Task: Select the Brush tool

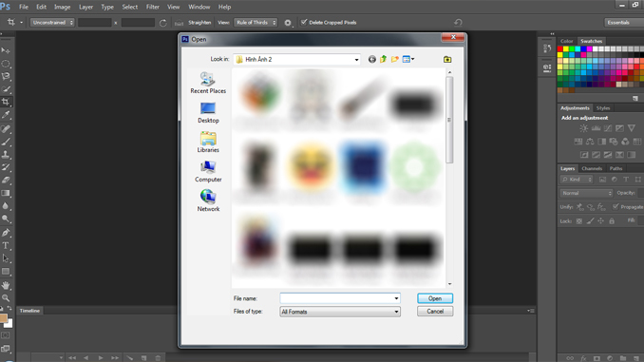Action: click(x=6, y=142)
